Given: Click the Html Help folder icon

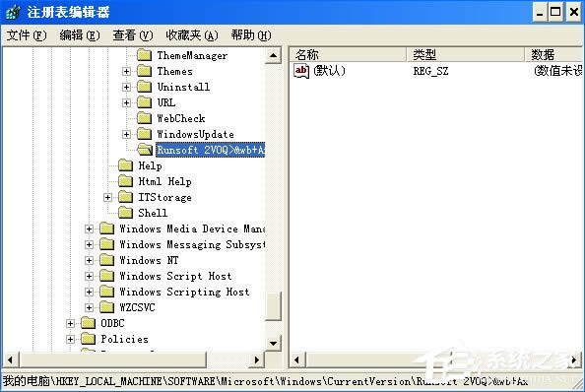Looking at the screenshot, I should click(x=125, y=181).
